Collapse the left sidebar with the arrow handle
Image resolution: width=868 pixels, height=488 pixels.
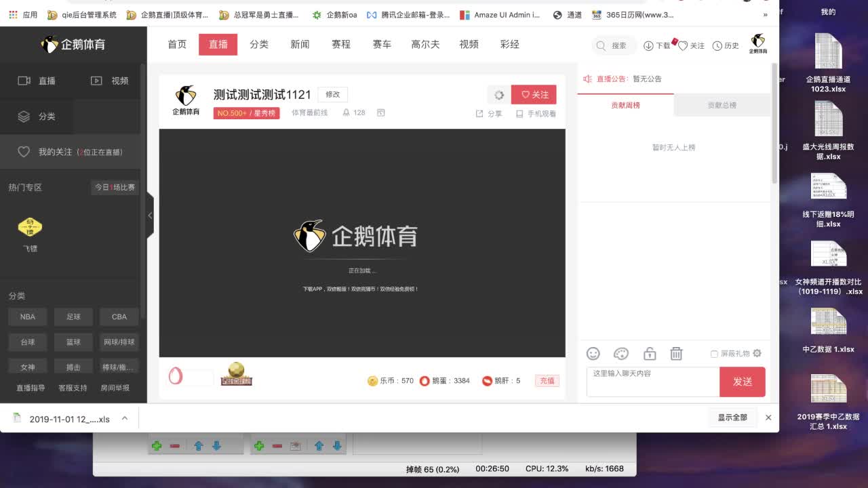pos(150,216)
